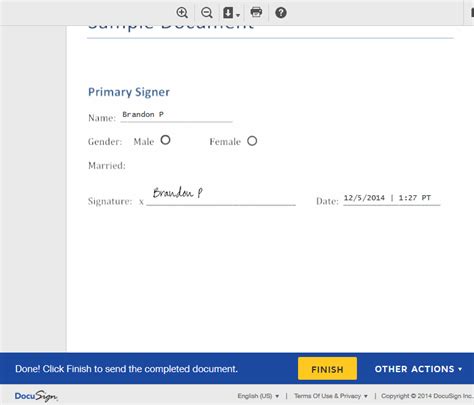The width and height of the screenshot is (474, 405).
Task: Zoom in on the document
Action: (x=182, y=13)
